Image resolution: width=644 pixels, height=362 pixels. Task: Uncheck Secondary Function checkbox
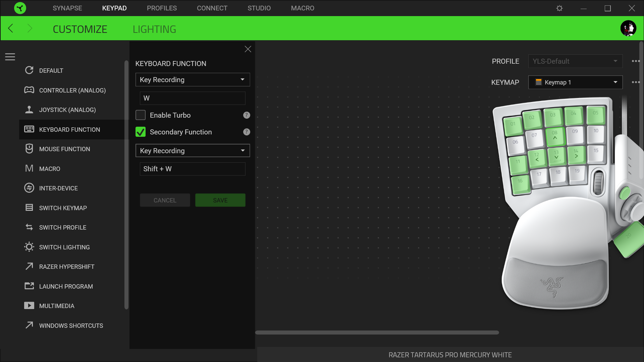pos(141,132)
